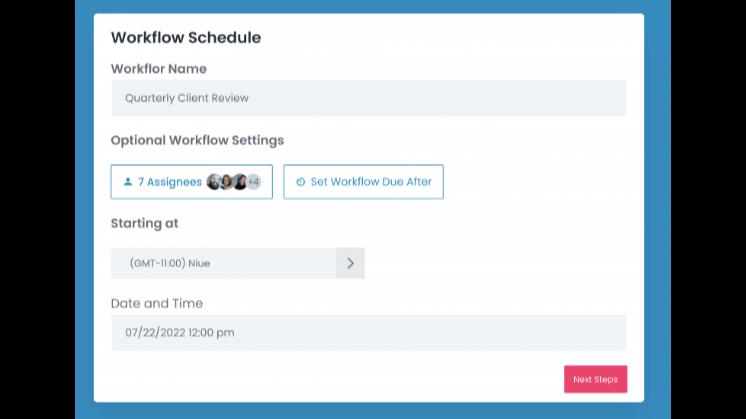Image resolution: width=746 pixels, height=419 pixels.
Task: Expand the timezone chevron arrow
Action: click(350, 263)
